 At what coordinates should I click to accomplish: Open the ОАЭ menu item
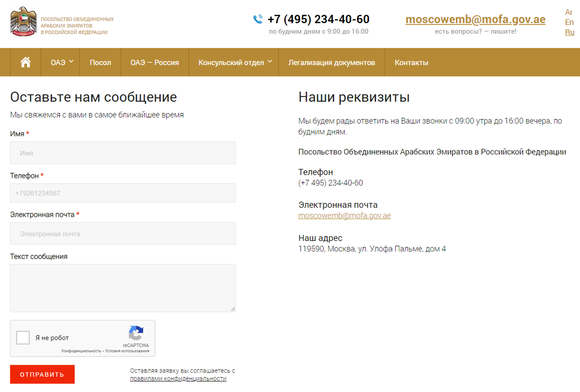click(x=58, y=62)
